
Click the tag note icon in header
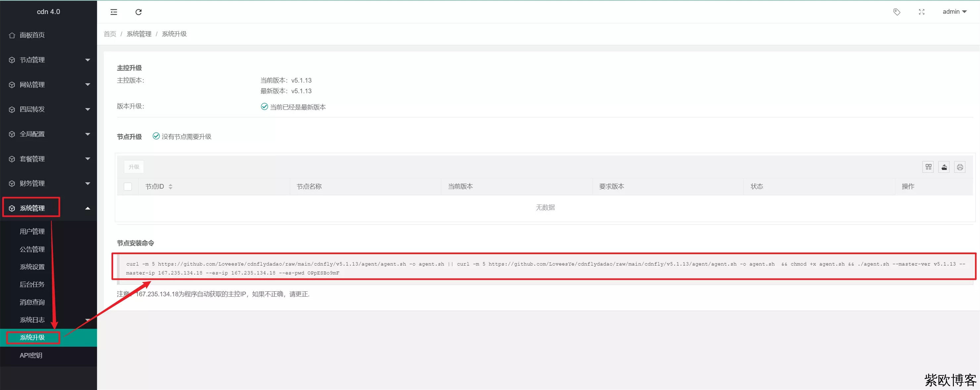point(897,12)
